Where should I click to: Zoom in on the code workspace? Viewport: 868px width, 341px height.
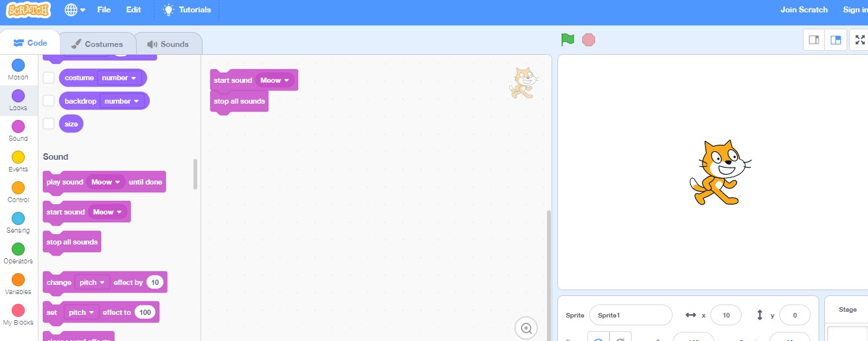click(x=526, y=328)
